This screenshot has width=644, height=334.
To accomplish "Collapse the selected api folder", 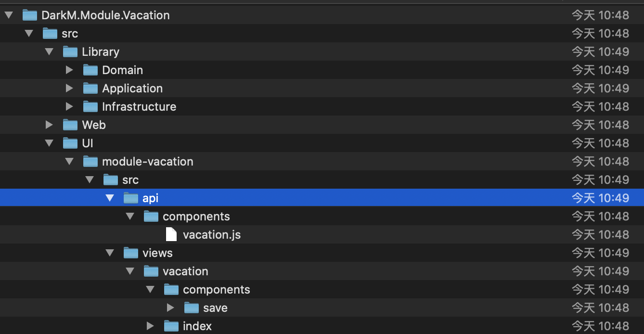I will pos(110,198).
